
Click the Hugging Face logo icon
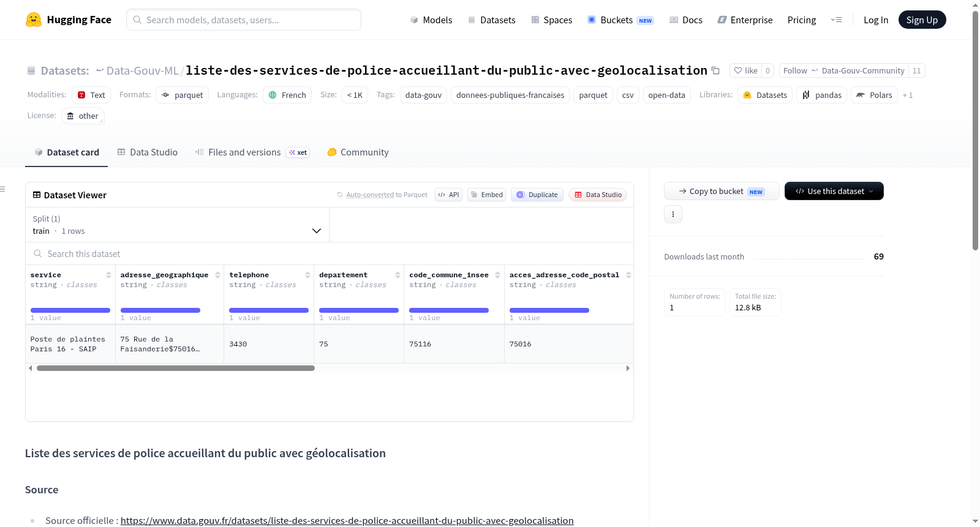tap(34, 20)
